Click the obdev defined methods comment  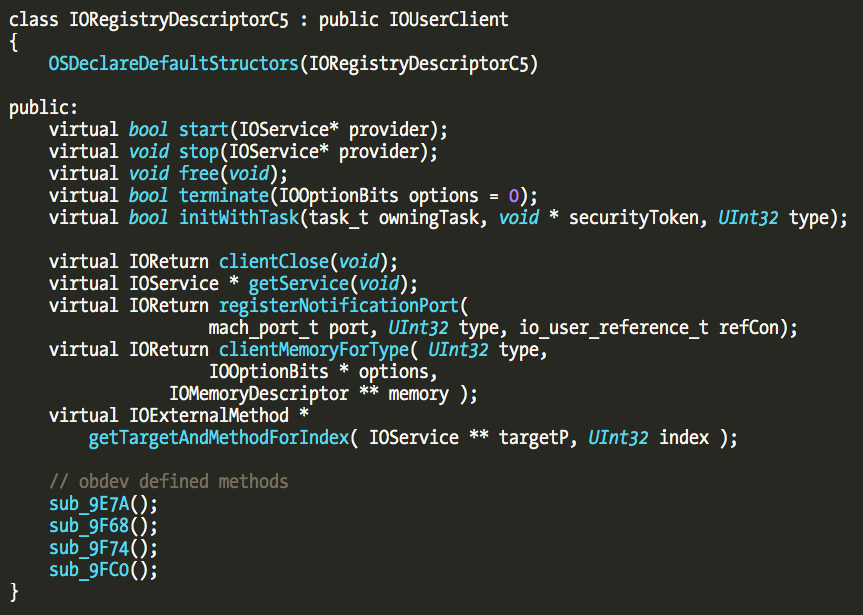coord(168,482)
